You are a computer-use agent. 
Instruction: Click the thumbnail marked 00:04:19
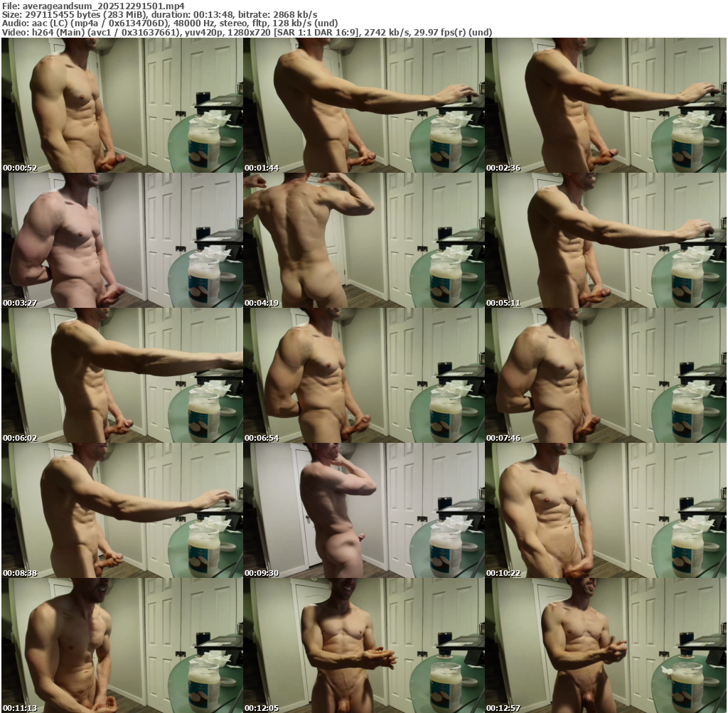pyautogui.click(x=363, y=240)
